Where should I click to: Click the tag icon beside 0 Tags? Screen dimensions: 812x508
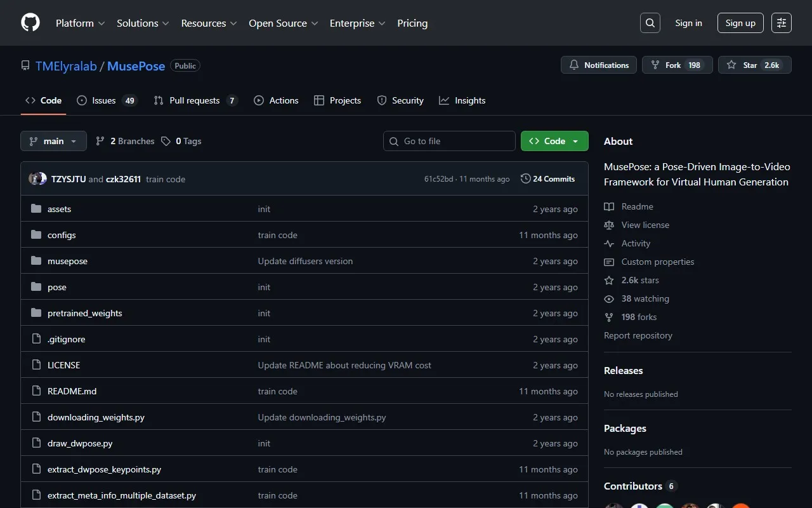[166, 141]
